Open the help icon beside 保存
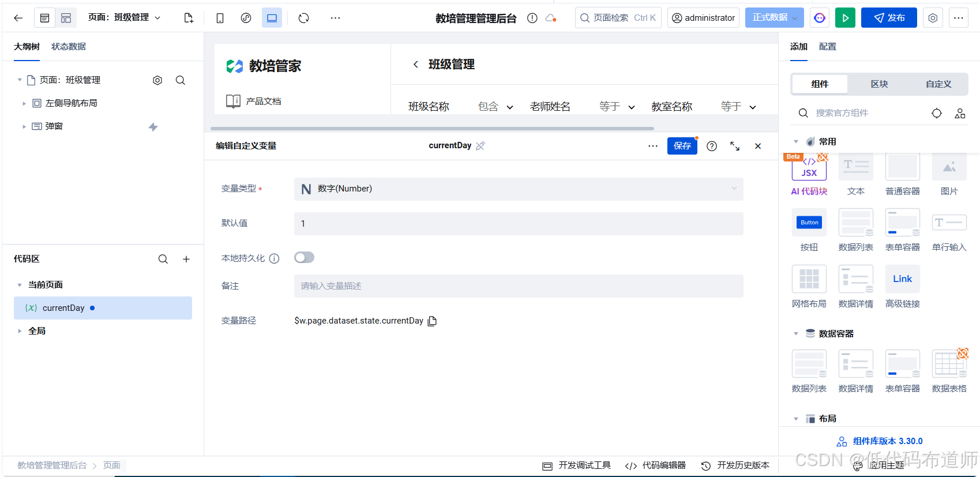 712,146
